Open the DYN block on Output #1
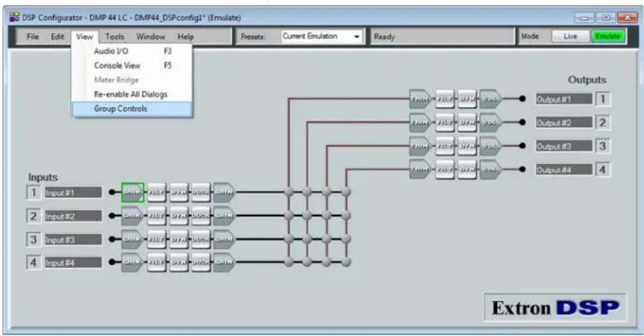The width and height of the screenshot is (644, 336). point(467,99)
